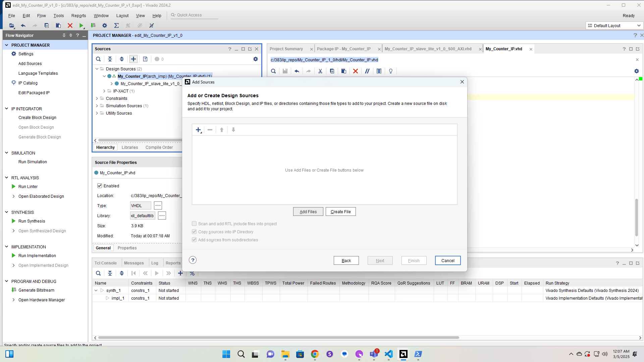Click the search icon in Sources panel

[98, 59]
